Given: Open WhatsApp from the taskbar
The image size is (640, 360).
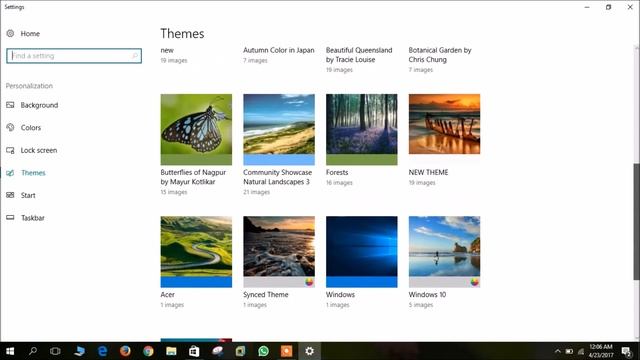Looking at the screenshot, I should [x=263, y=351].
